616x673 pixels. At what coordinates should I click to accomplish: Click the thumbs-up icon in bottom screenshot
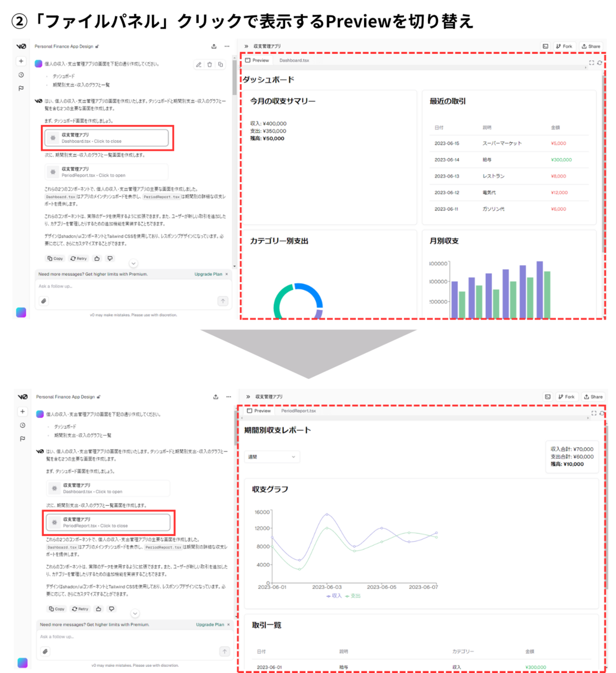tap(99, 609)
